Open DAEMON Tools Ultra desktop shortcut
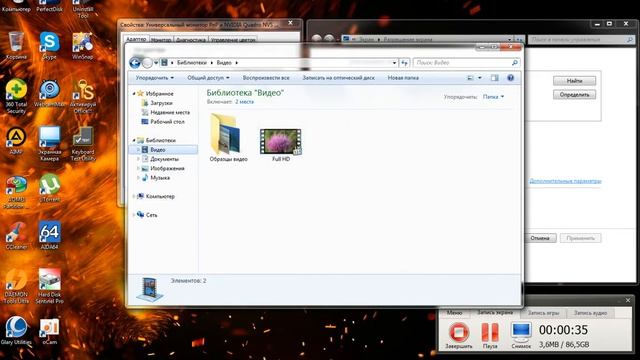This screenshot has height=360, width=640. pos(16,286)
